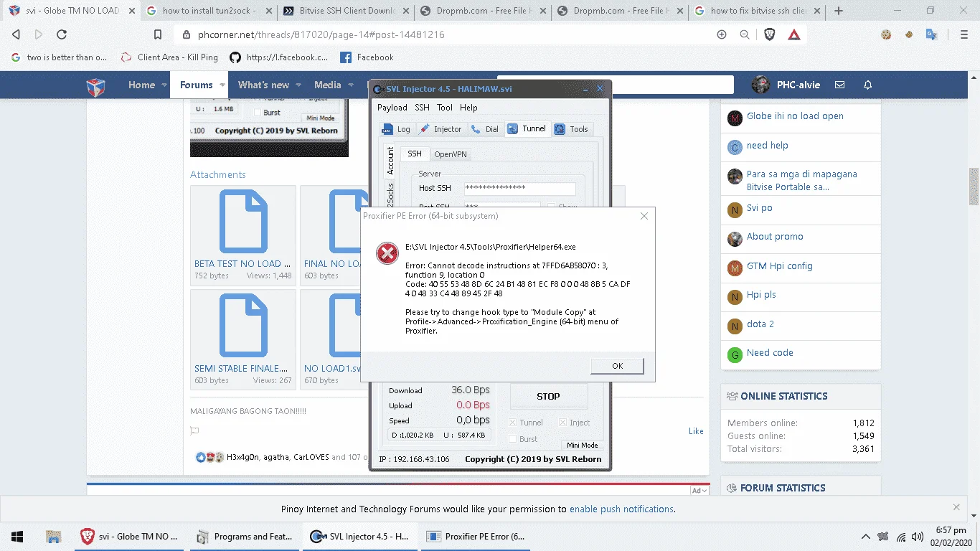
Task: Click the Brave Rewards triangle icon
Action: click(794, 34)
